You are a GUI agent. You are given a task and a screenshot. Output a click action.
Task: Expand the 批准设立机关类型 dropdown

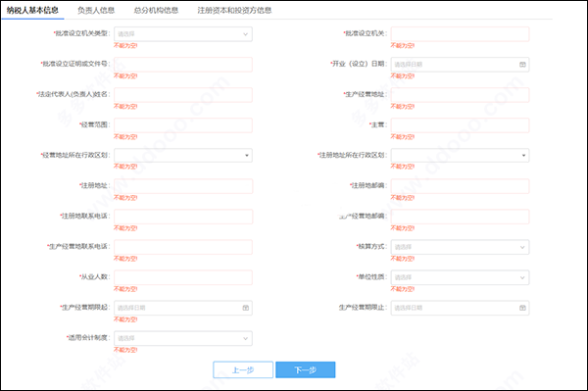tap(183, 34)
